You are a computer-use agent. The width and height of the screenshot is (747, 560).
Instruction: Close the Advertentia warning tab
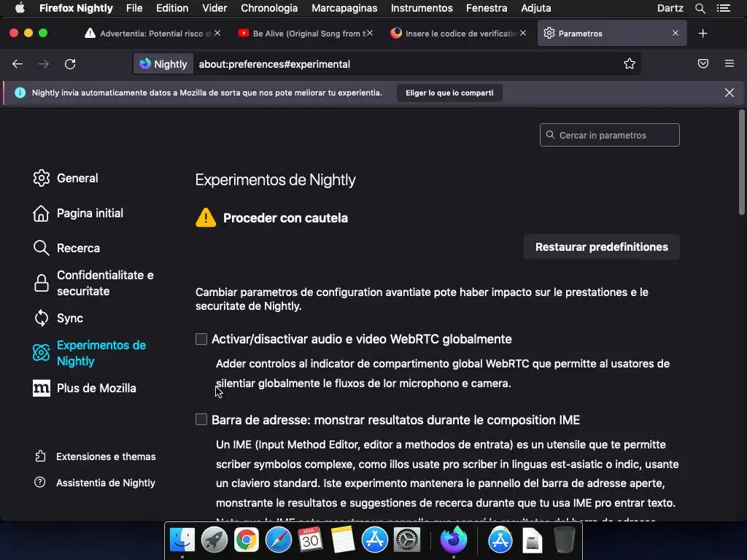[x=217, y=34]
